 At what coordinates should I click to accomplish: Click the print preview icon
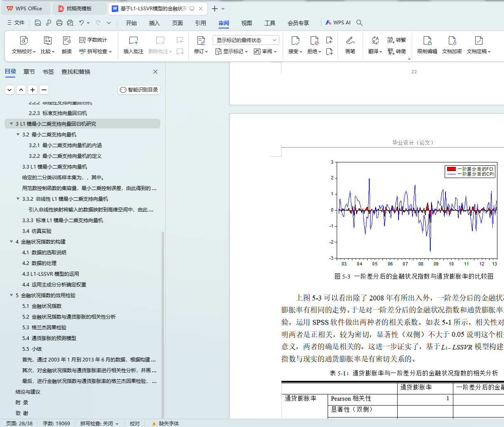(70, 23)
